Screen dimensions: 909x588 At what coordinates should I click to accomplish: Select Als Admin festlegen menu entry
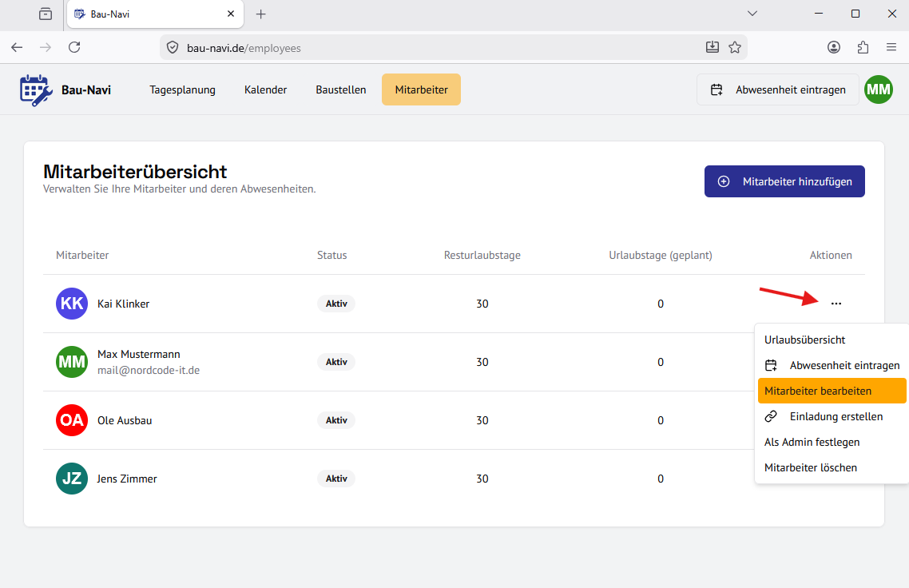point(832,442)
